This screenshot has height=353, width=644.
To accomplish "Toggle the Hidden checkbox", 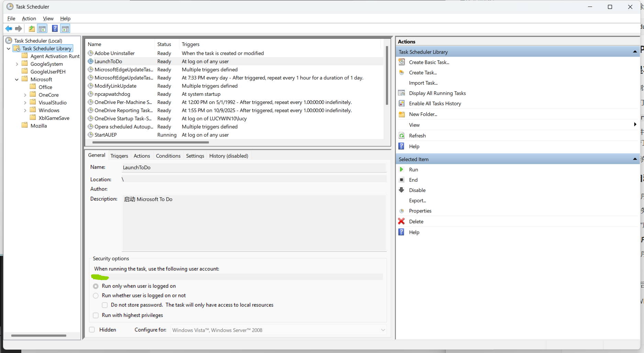I will (92, 330).
